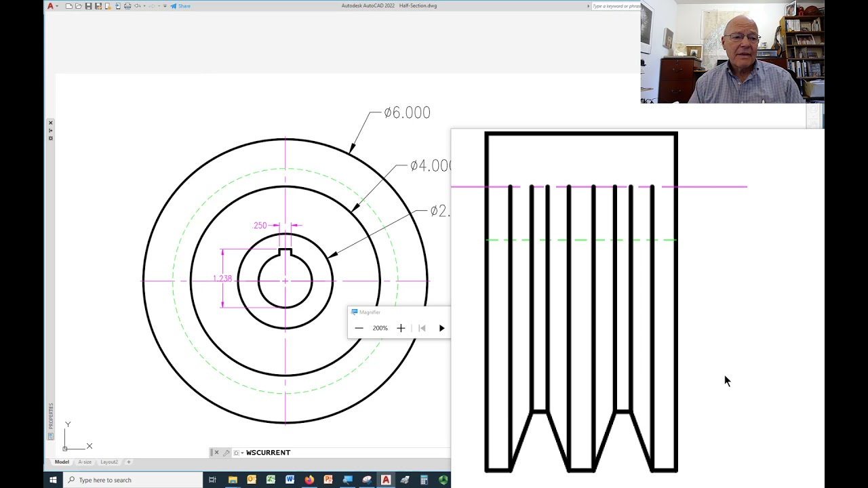Open the Undo history dropdown arrow
Screen dimensions: 868x488
144,6
